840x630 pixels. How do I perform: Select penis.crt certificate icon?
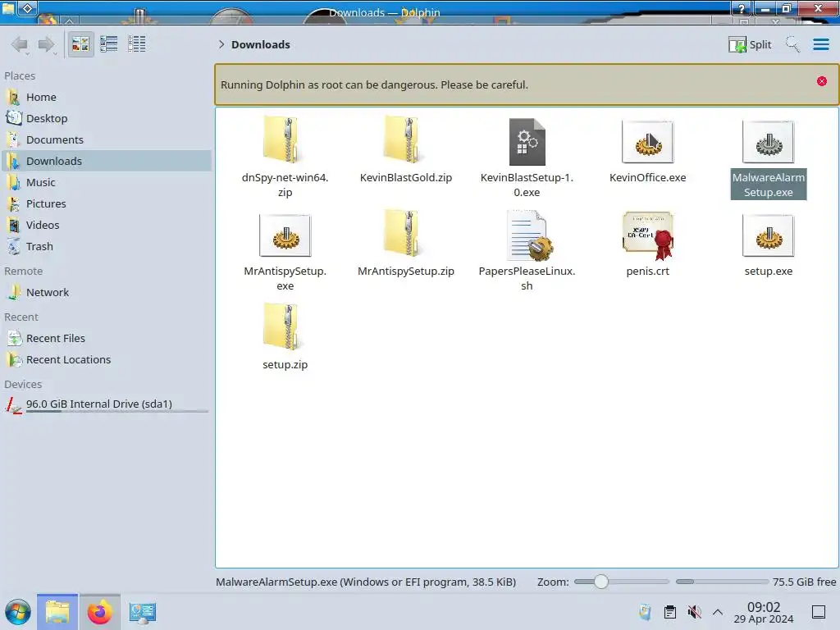[x=648, y=235]
